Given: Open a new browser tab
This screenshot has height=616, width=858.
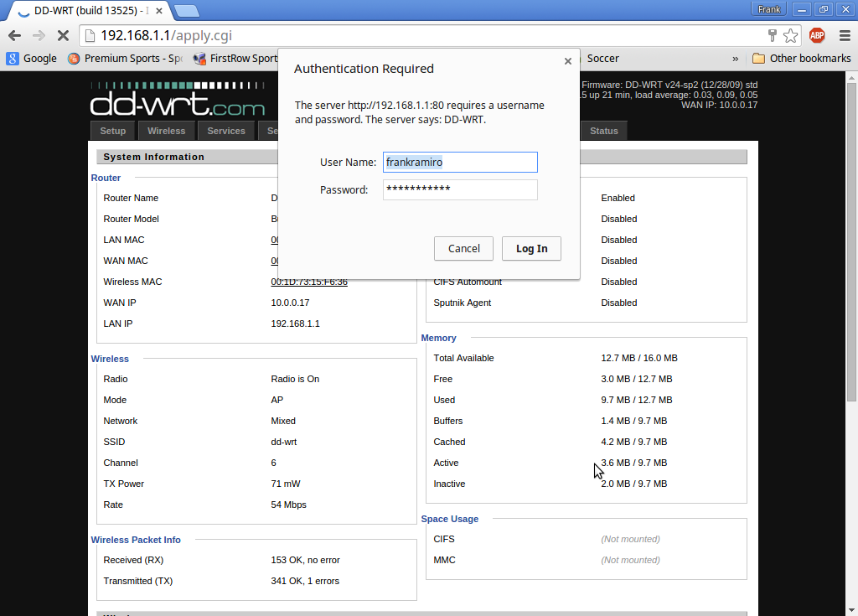Looking at the screenshot, I should pos(187,10).
